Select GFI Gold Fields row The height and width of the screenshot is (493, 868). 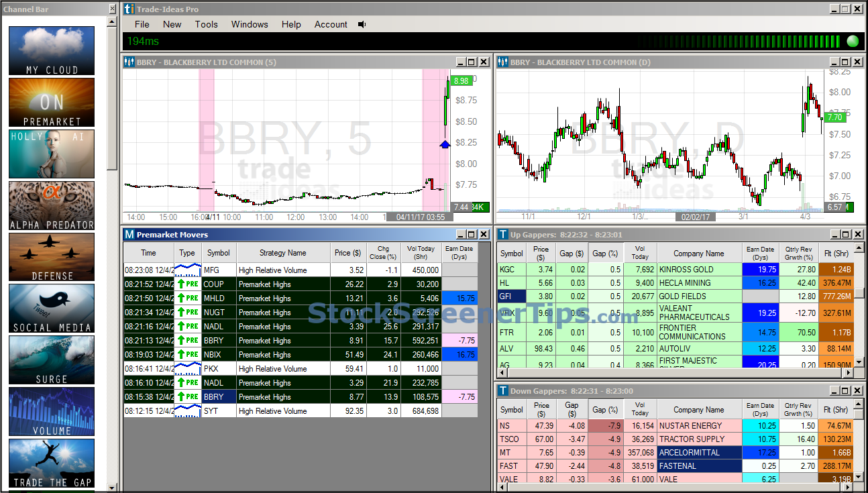[x=675, y=296]
